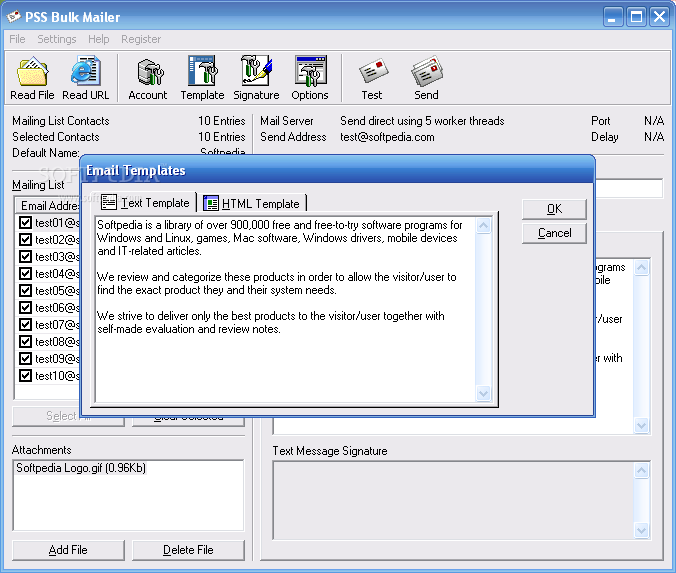Minimize the PSS Bulk Mailer window

coord(613,17)
